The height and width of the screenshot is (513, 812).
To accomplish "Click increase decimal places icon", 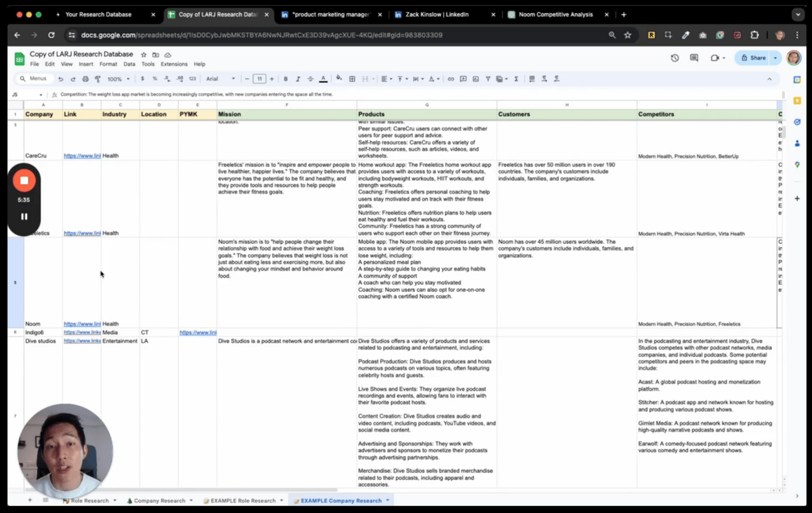I will coord(180,79).
